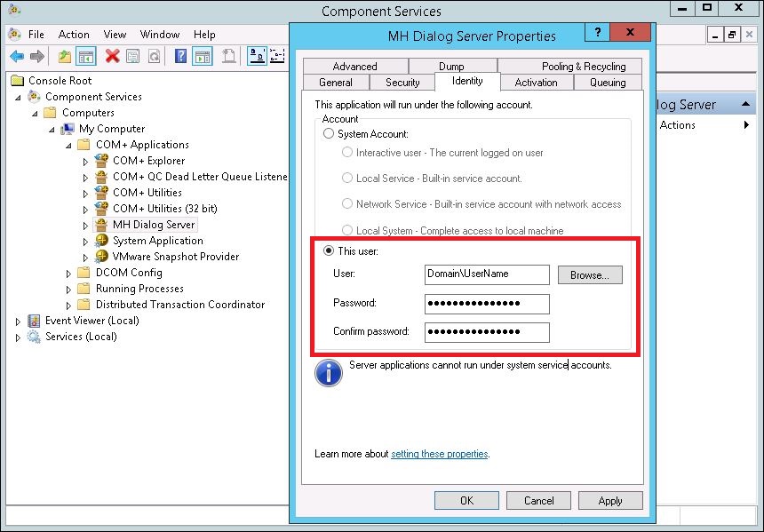Open Help using the blue question-mark icon
Image resolution: width=764 pixels, height=532 pixels.
click(181, 56)
